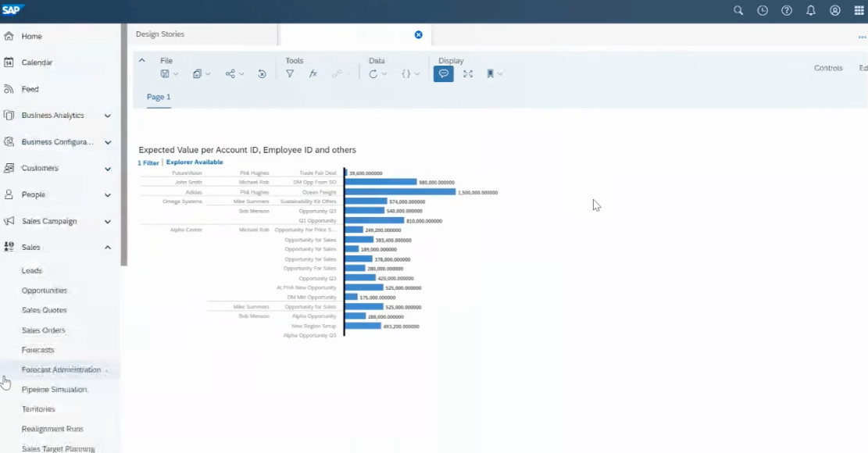Toggle the bookmark control in Display group
Image resolution: width=868 pixels, height=453 pixels.
click(490, 73)
